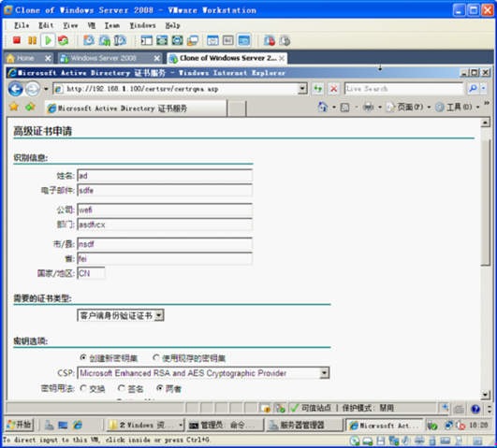This screenshot has width=497, height=448.
Task: Show the appliance view icon in VMware toolbar
Action: pos(228,40)
